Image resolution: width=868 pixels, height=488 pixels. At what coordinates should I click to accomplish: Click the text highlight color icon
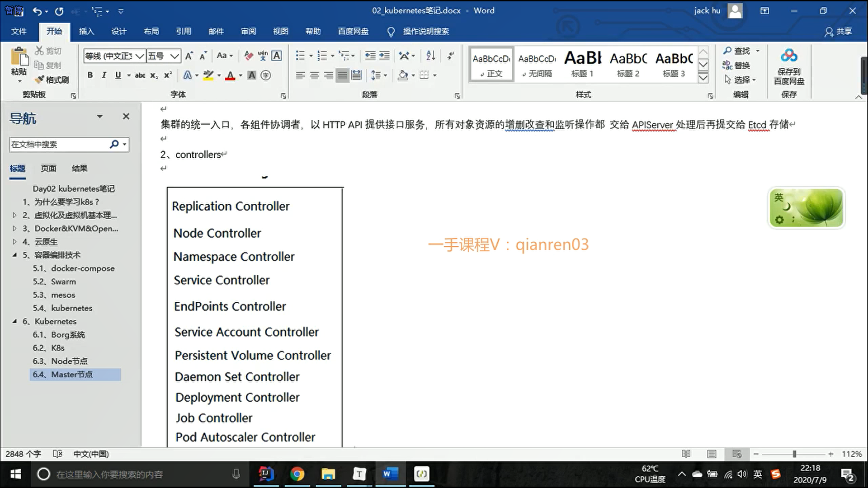point(208,75)
